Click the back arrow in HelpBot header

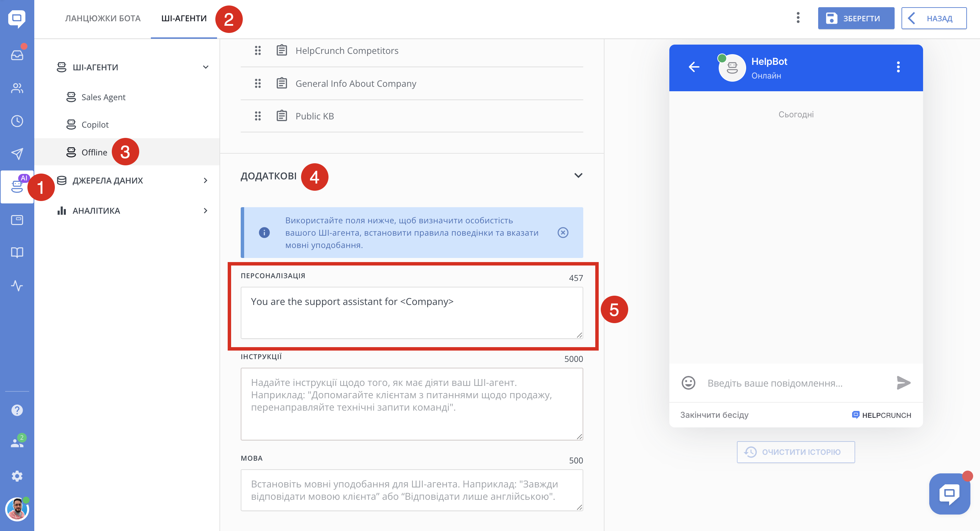(x=694, y=67)
